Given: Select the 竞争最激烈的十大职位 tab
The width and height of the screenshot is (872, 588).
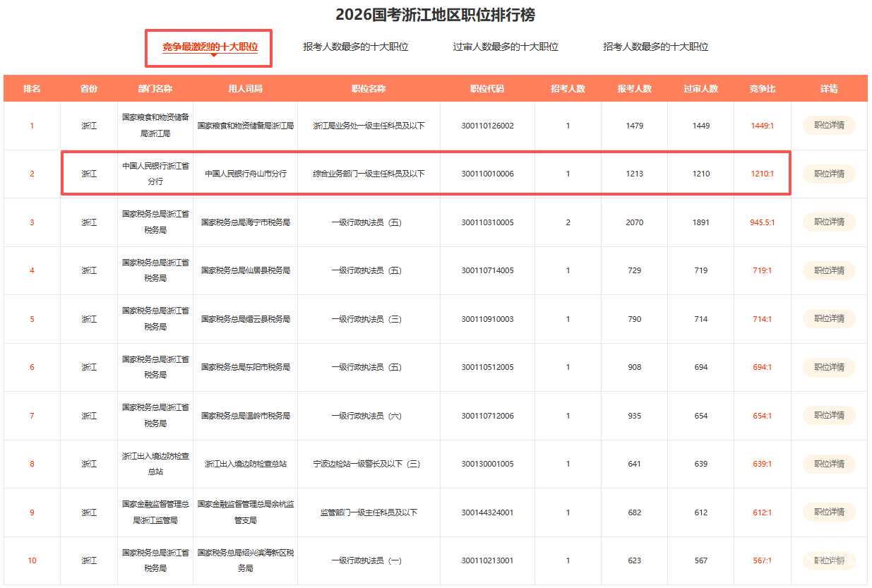Looking at the screenshot, I should click(x=210, y=47).
